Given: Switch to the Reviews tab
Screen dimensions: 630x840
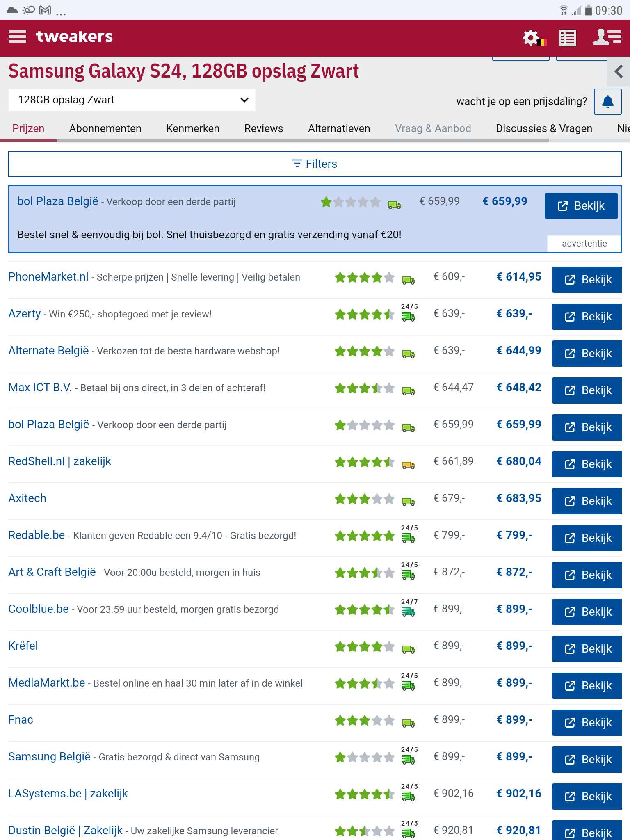Looking at the screenshot, I should pos(263,128).
